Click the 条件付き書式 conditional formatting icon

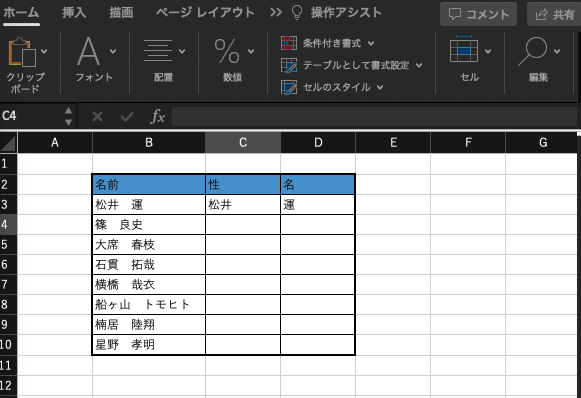coord(289,43)
